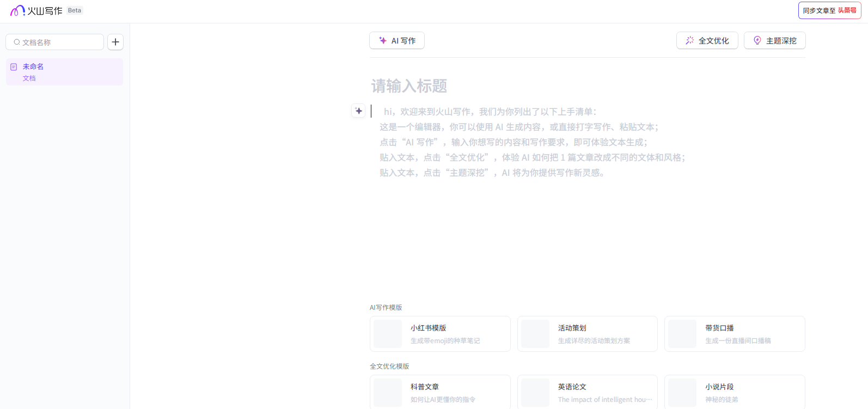The height and width of the screenshot is (409, 868).
Task: Choose the 小说片段 optimization template
Action: (734, 392)
